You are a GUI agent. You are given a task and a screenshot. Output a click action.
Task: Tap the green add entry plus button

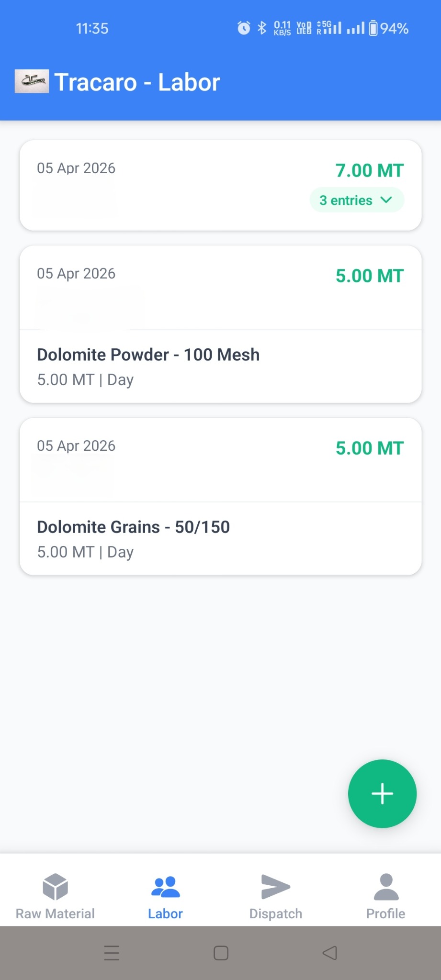tap(382, 793)
